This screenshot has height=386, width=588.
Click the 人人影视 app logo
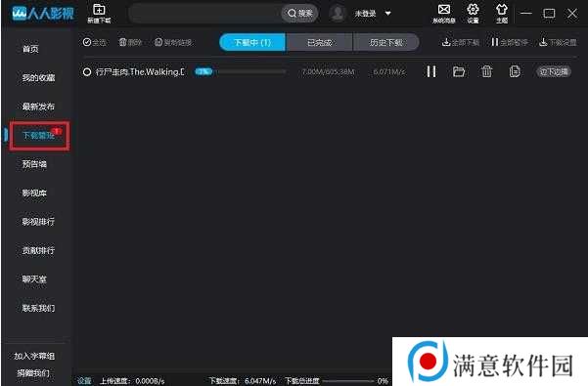[x=43, y=14]
